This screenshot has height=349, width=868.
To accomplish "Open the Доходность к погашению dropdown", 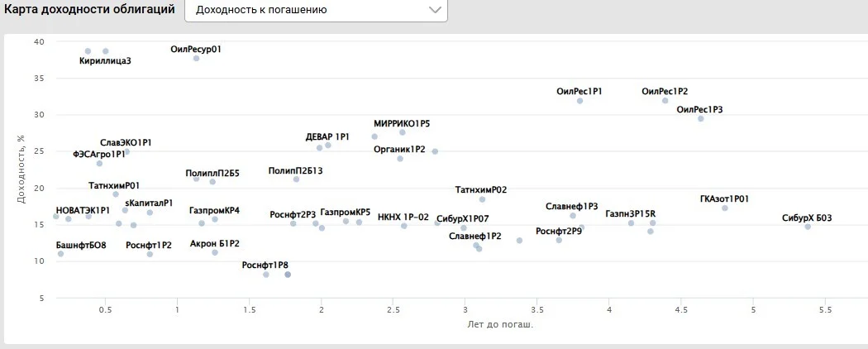I will pyautogui.click(x=316, y=11).
